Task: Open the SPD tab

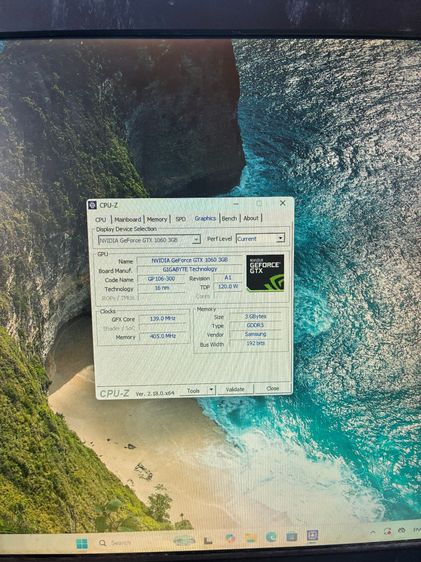Action: click(181, 219)
